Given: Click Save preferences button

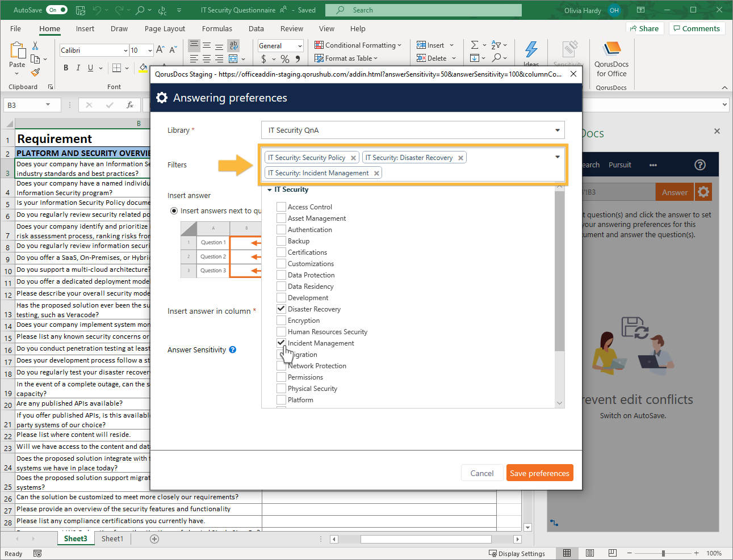Looking at the screenshot, I should pos(539,473).
